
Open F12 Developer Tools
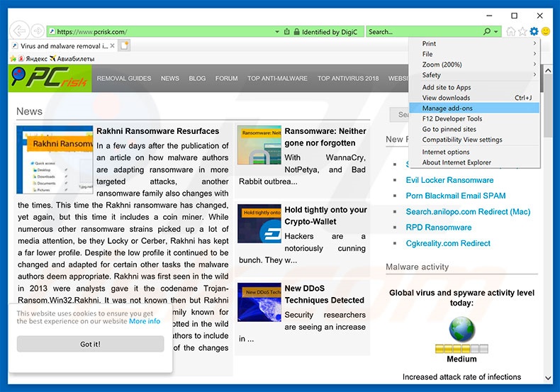pyautogui.click(x=475, y=118)
